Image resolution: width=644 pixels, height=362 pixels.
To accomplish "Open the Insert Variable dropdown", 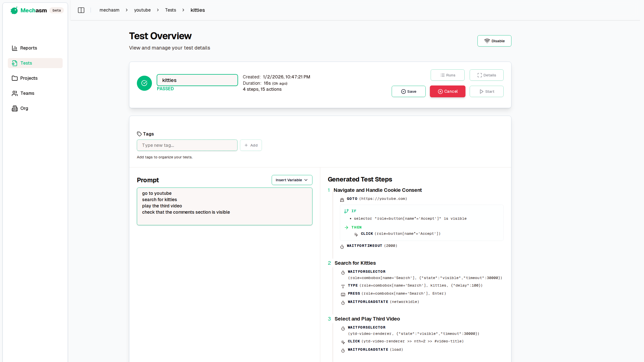I will (292, 180).
